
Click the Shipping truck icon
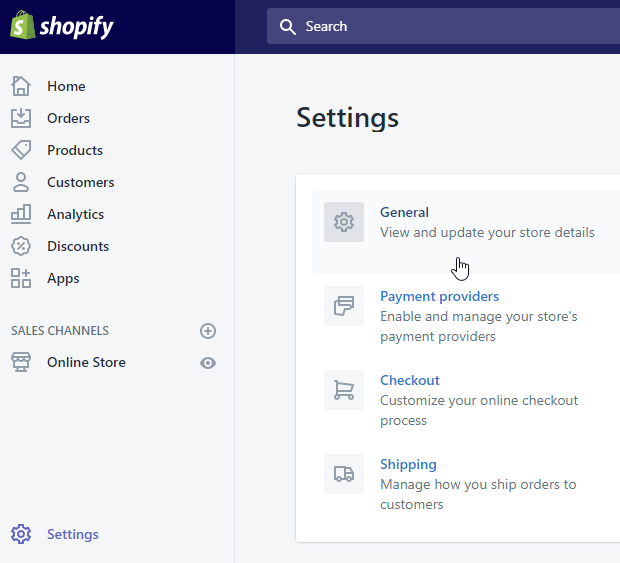click(344, 474)
